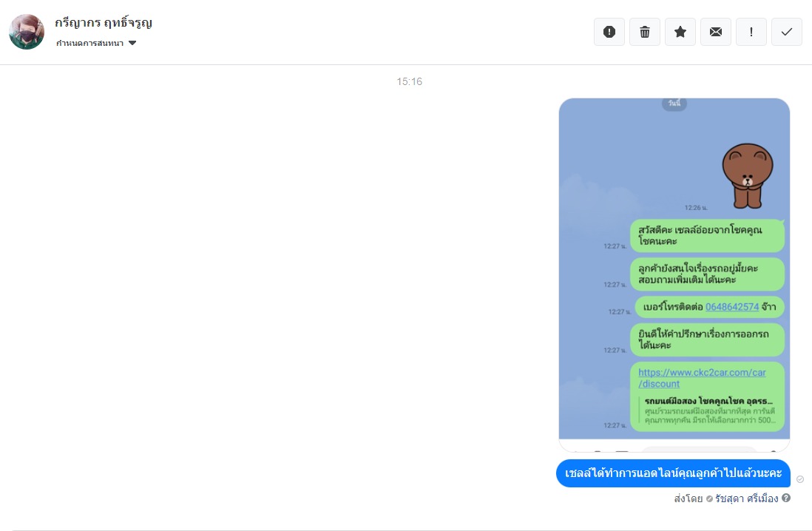Click the ckc2car.com/car/discount link in the screenshot
Image resolution: width=812 pixels, height=531 pixels.
point(702,378)
